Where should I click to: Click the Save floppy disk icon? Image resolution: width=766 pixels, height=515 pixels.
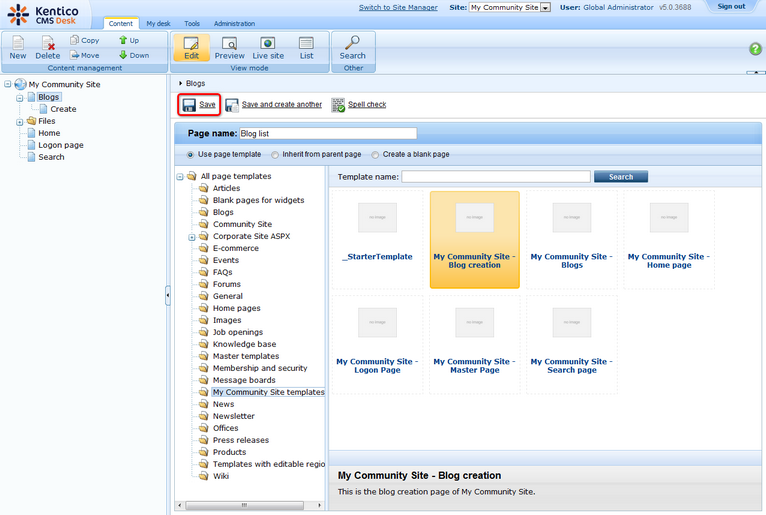click(x=189, y=105)
